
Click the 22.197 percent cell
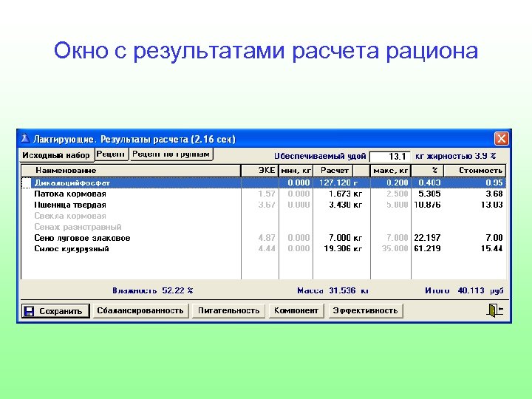pos(427,238)
